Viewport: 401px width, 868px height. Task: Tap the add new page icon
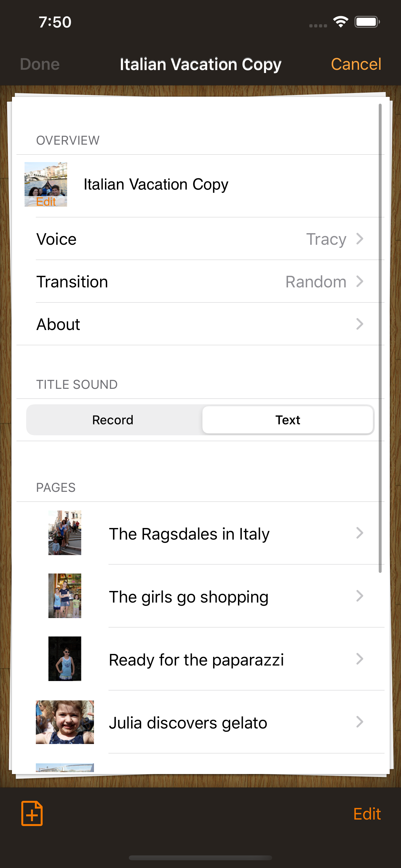[32, 813]
